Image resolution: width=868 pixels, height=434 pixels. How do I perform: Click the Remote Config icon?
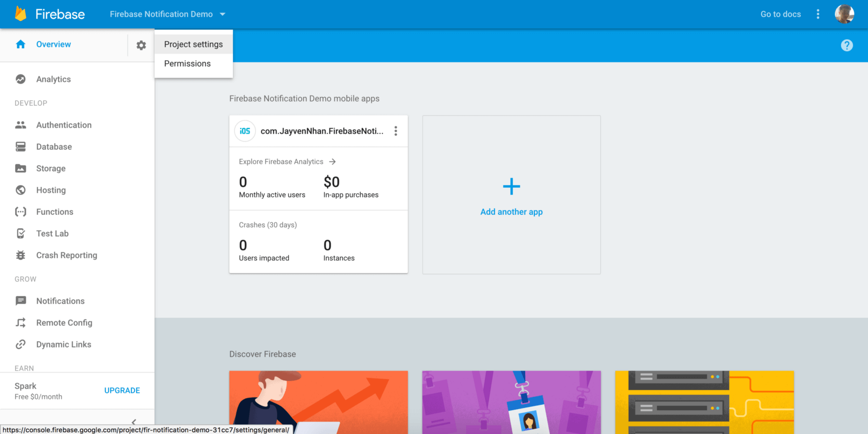click(x=21, y=323)
